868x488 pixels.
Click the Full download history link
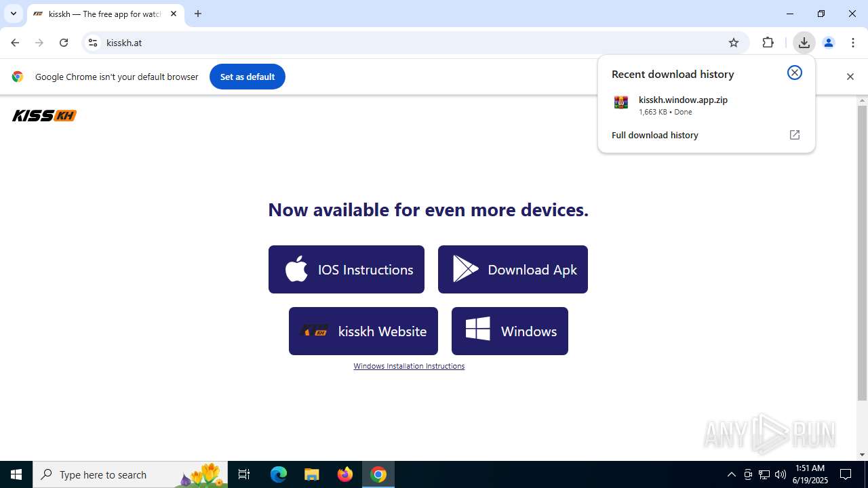tap(654, 135)
